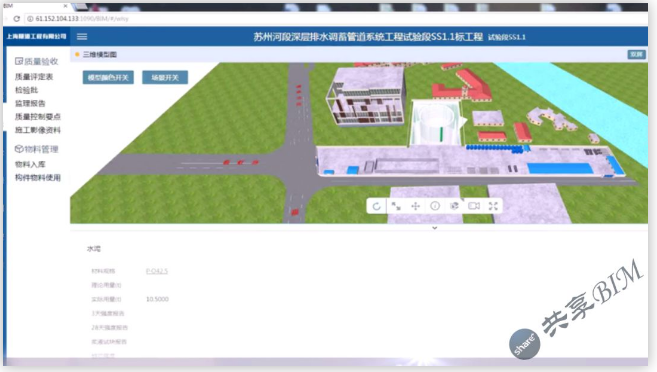Open 质量评定表 in the sidebar
The width and height of the screenshot is (657, 372).
coord(34,77)
